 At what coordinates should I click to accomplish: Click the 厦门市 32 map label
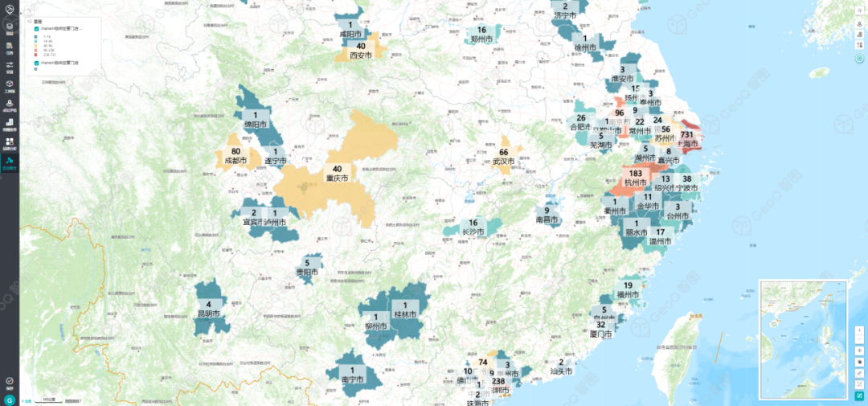pyautogui.click(x=600, y=330)
